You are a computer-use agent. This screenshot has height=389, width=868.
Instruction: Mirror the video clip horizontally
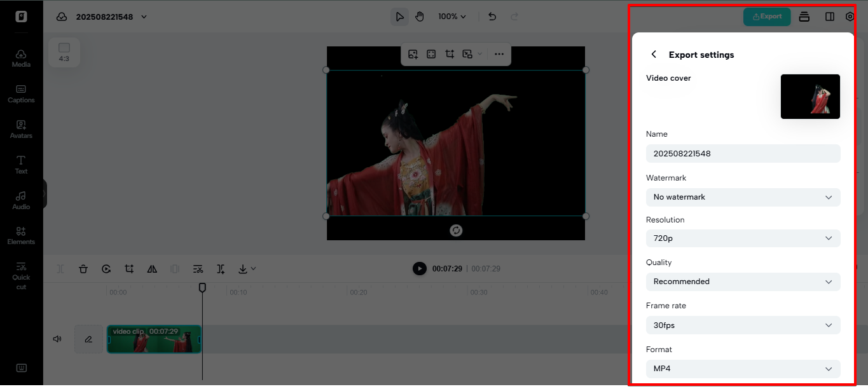tap(152, 269)
